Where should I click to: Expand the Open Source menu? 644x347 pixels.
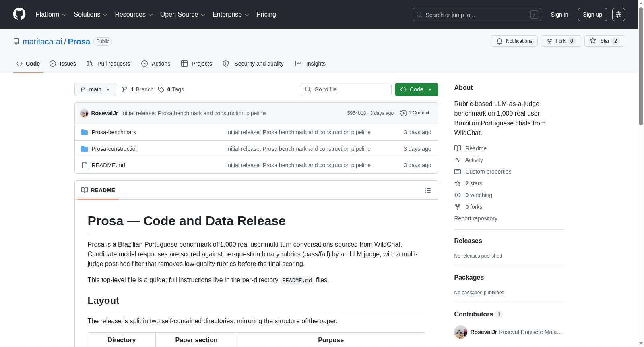tap(182, 15)
